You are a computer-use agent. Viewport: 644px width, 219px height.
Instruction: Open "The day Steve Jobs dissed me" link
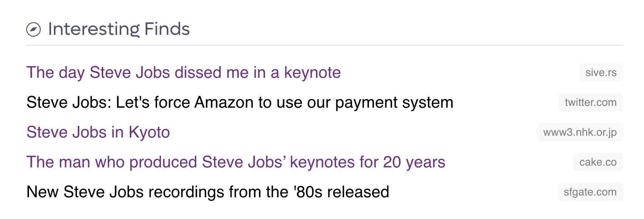[x=184, y=72]
